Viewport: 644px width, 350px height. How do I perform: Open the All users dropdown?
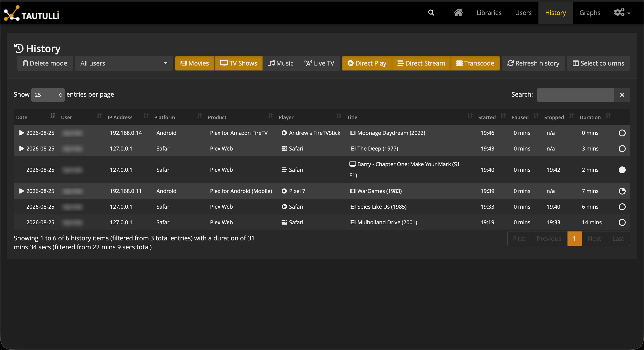tap(124, 63)
